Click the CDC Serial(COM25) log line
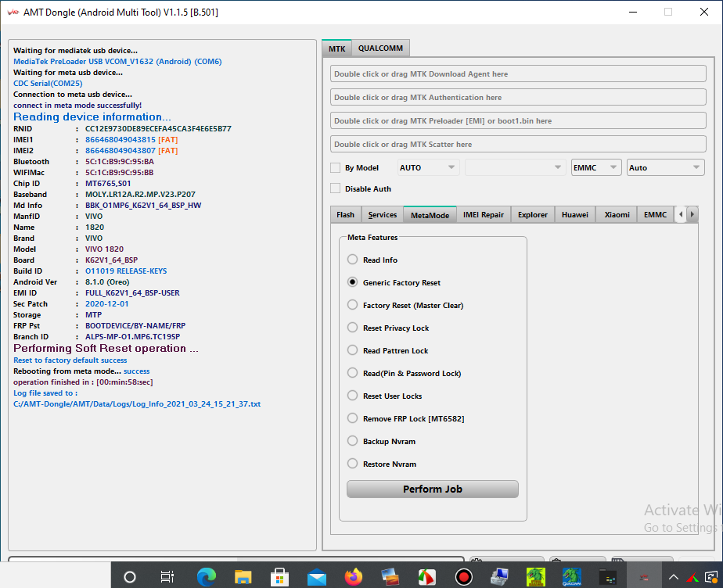 coord(48,84)
